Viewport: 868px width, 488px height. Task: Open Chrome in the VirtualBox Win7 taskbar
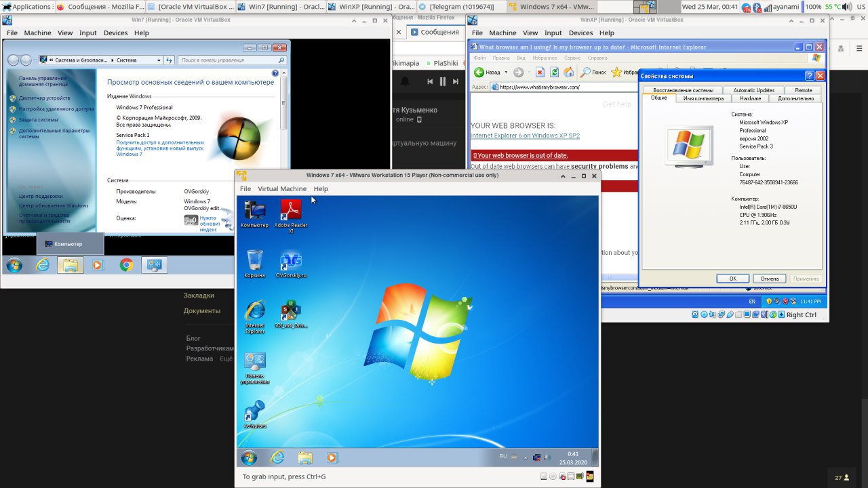(126, 265)
